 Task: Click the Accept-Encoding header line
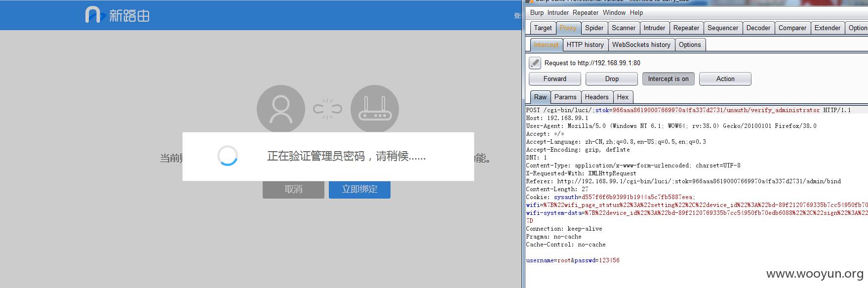click(x=578, y=150)
